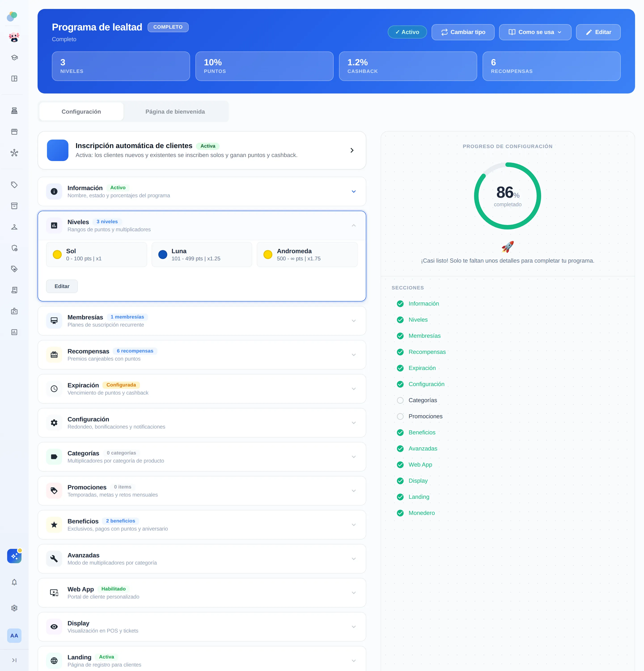Open Inscripción automática de clientes arrow
The image size is (644, 671).
click(352, 150)
